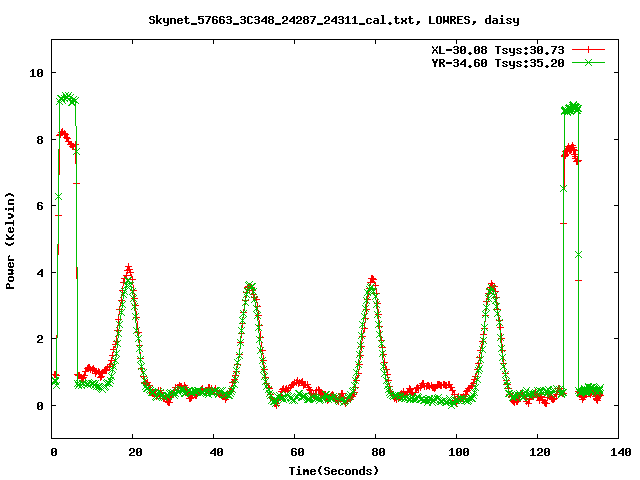Select the legend entry YR-34.60 Tsys:35.20
640x480 pixels.
point(498,63)
